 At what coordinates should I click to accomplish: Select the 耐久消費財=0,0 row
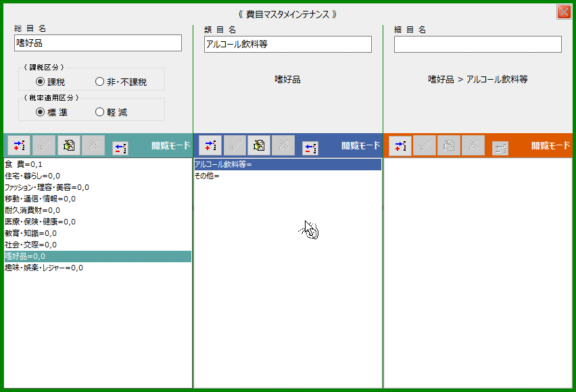[98, 210]
